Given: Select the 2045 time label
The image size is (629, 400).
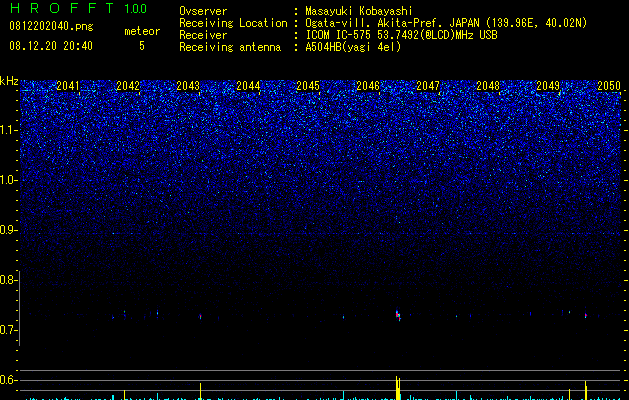Looking at the screenshot, I should (308, 85).
